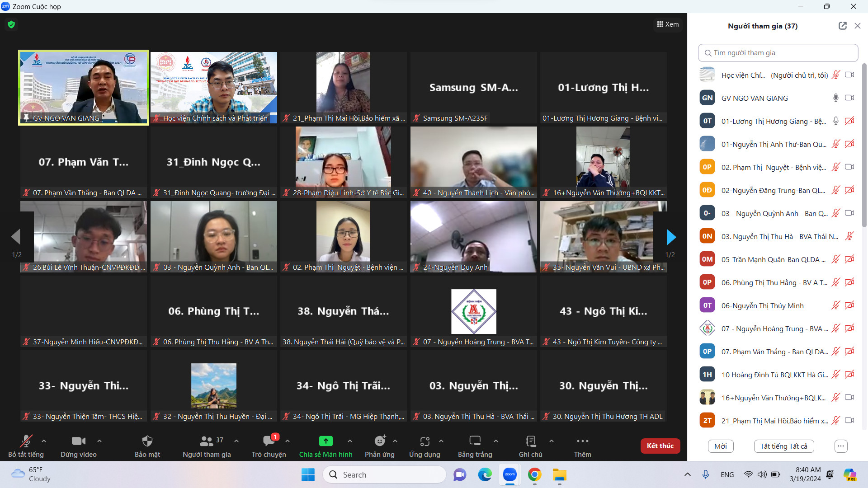The image size is (868, 488).
Task: Toggle GV NGO VAN GIANG microphone in list
Action: [x=835, y=98]
